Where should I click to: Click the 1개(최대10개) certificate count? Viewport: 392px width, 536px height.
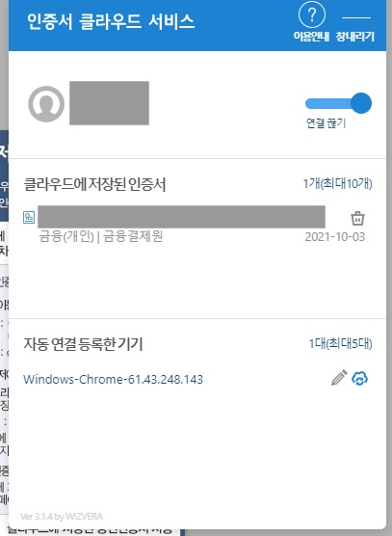pyautogui.click(x=337, y=184)
